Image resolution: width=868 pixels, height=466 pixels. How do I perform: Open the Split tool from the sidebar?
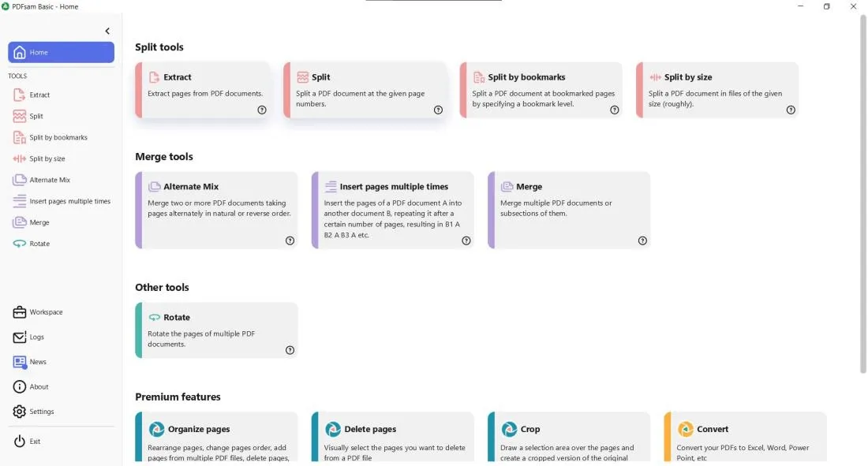coord(36,116)
